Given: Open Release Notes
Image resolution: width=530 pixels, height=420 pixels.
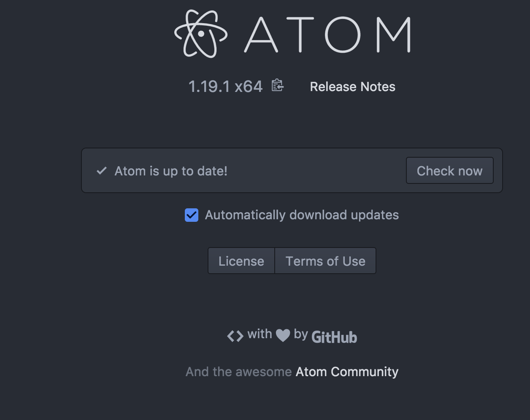Looking at the screenshot, I should tap(352, 86).
